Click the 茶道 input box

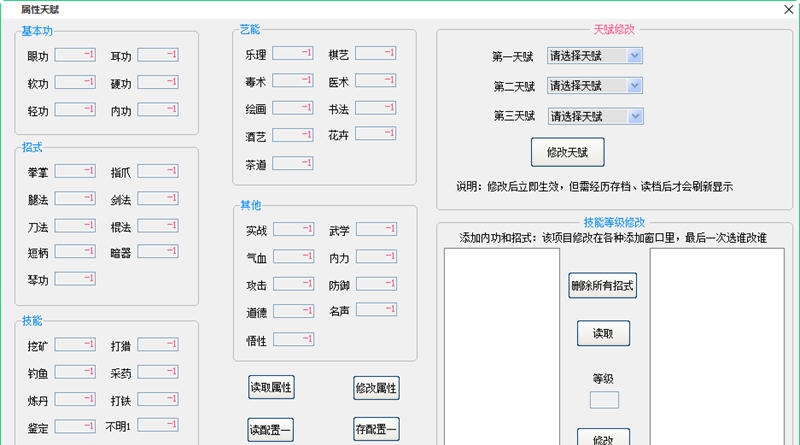[x=293, y=163]
